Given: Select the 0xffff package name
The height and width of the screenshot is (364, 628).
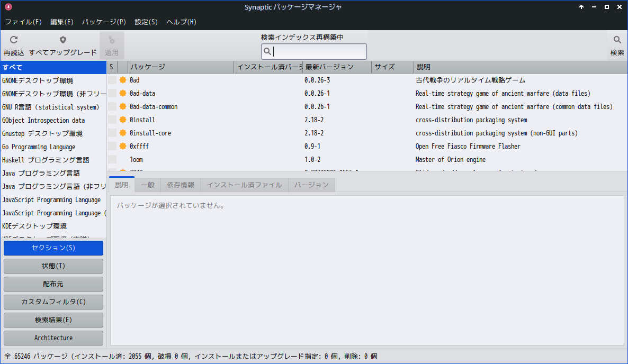Looking at the screenshot, I should click(139, 147).
